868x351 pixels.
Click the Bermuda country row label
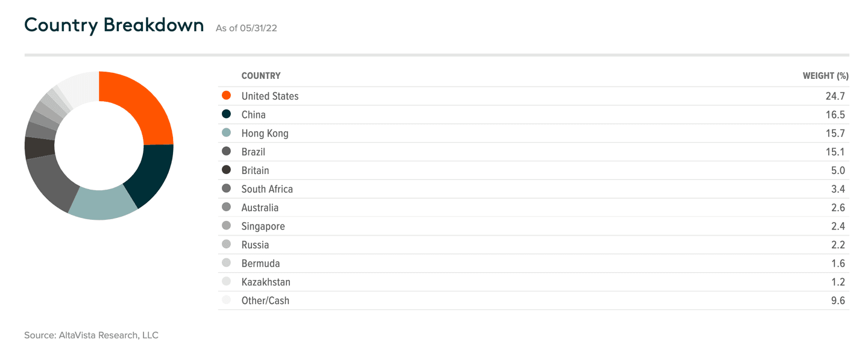click(x=260, y=264)
